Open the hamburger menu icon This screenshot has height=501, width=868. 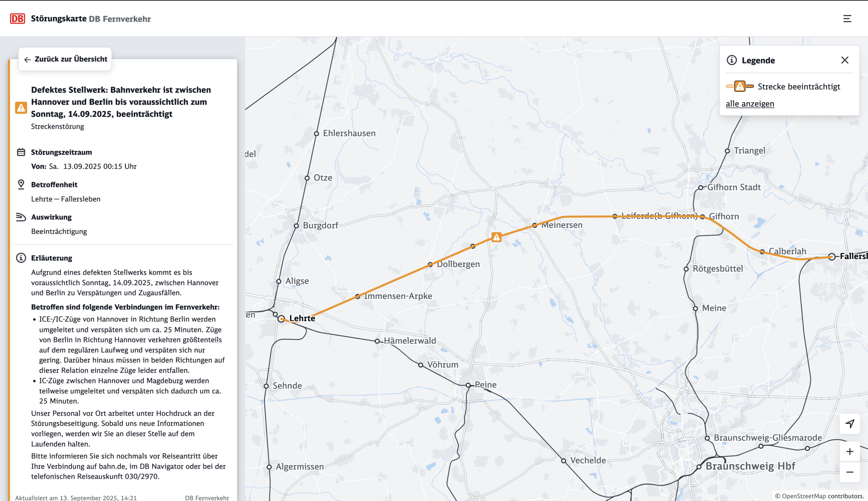[x=847, y=19]
